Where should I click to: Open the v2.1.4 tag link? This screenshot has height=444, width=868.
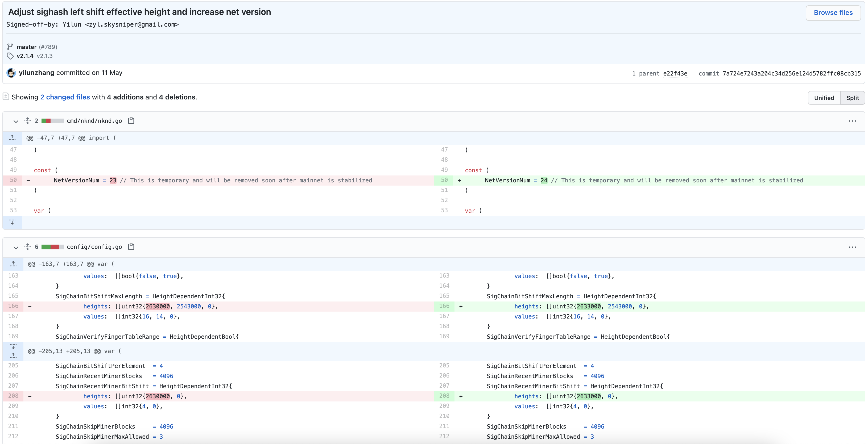(25, 56)
